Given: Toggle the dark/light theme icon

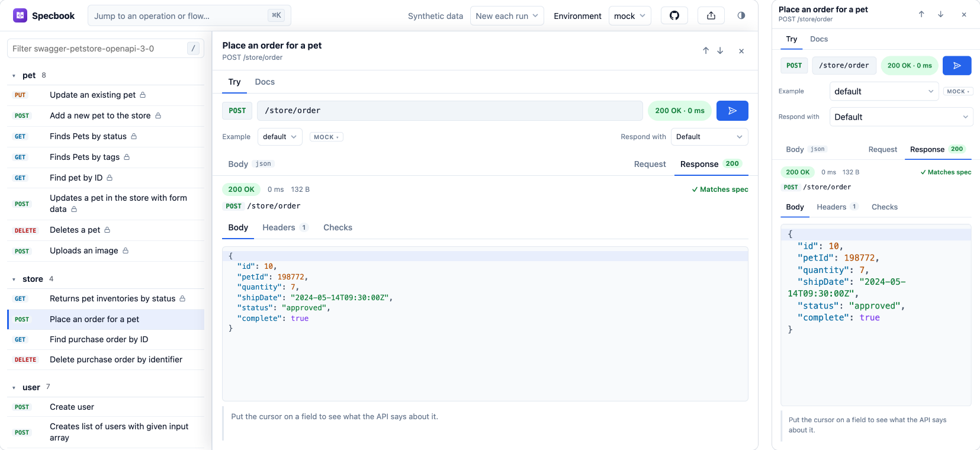Looking at the screenshot, I should click(741, 15).
